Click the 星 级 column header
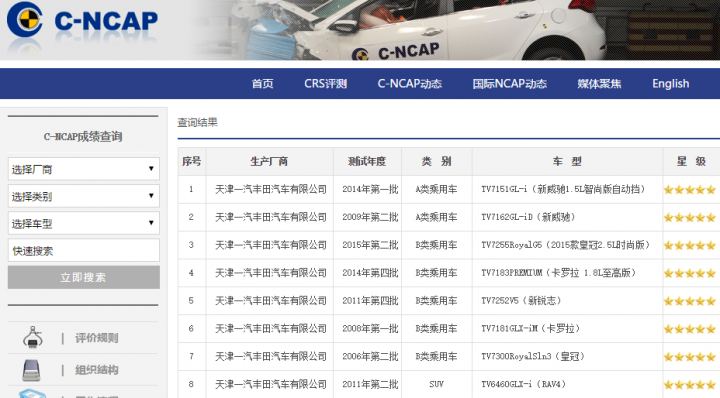The width and height of the screenshot is (720, 398). (691, 162)
